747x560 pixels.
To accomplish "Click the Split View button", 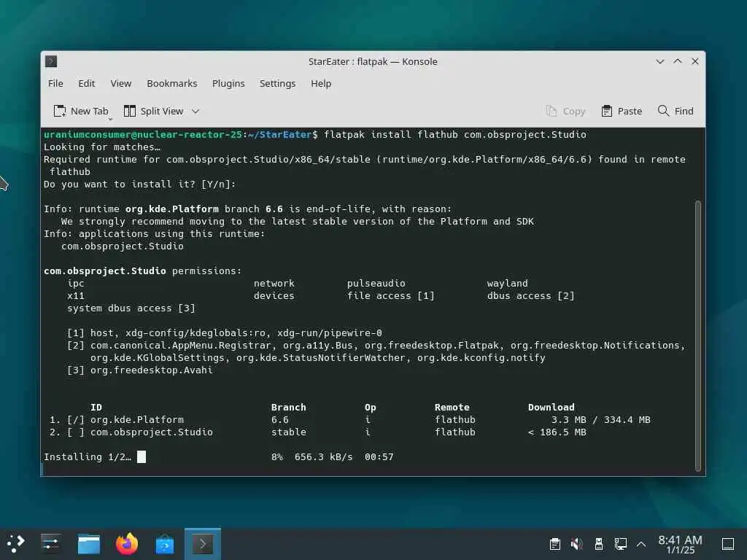I will coord(153,111).
